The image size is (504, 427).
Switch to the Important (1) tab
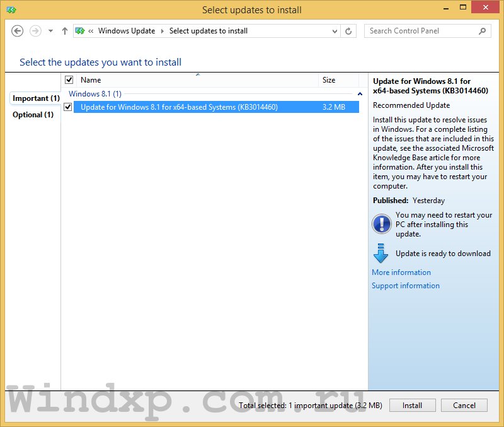point(36,98)
